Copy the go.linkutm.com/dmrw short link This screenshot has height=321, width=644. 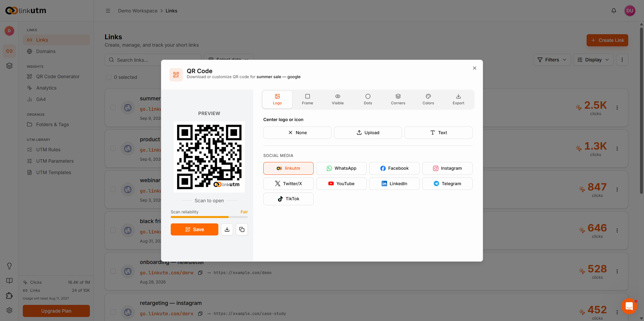click(200, 273)
